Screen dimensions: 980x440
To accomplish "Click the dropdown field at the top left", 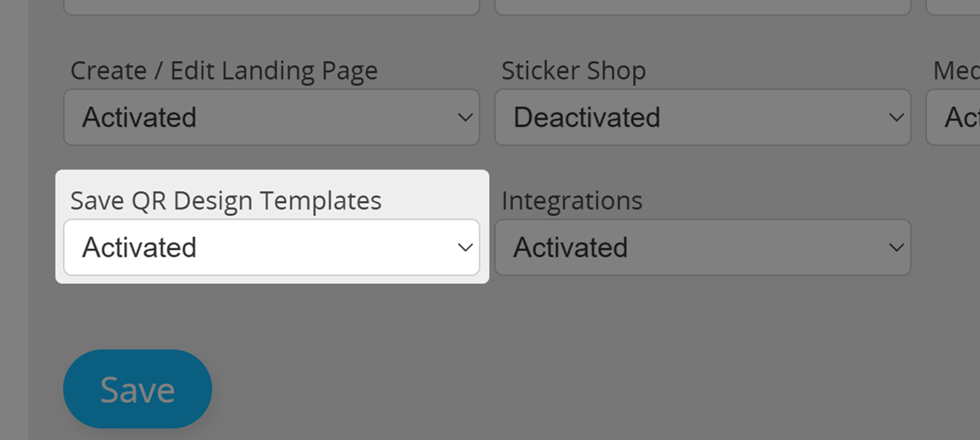I will click(x=272, y=6).
